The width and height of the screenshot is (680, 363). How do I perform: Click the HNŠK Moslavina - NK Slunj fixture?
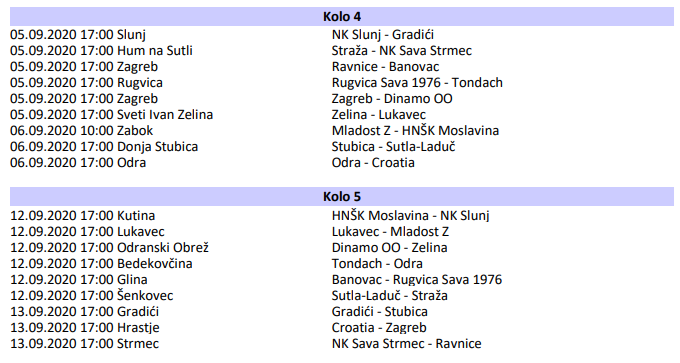410,216
